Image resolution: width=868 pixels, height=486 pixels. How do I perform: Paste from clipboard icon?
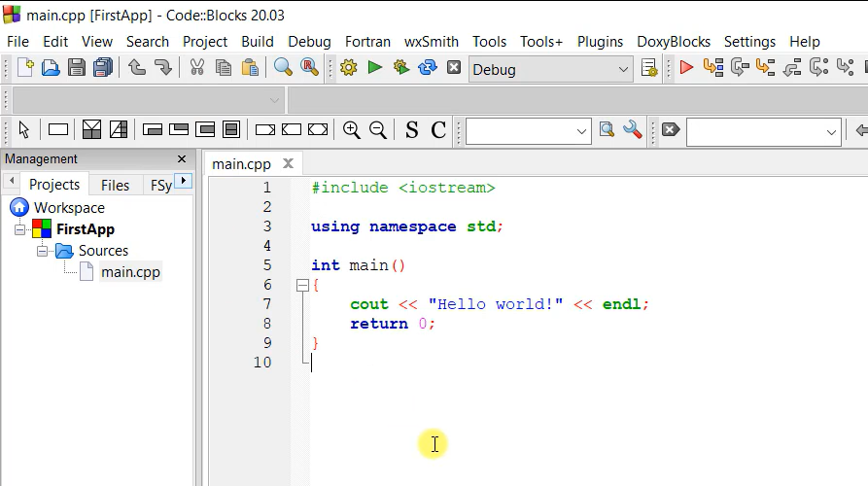(250, 68)
